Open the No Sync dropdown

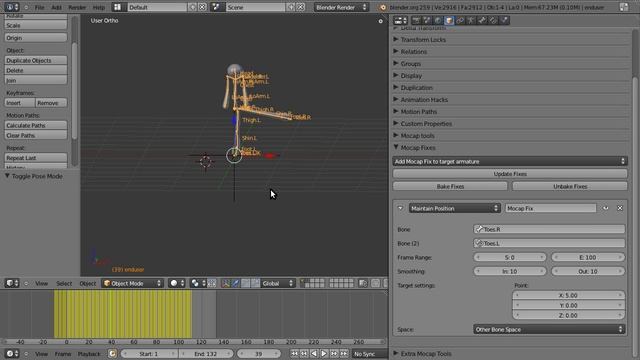370,353
